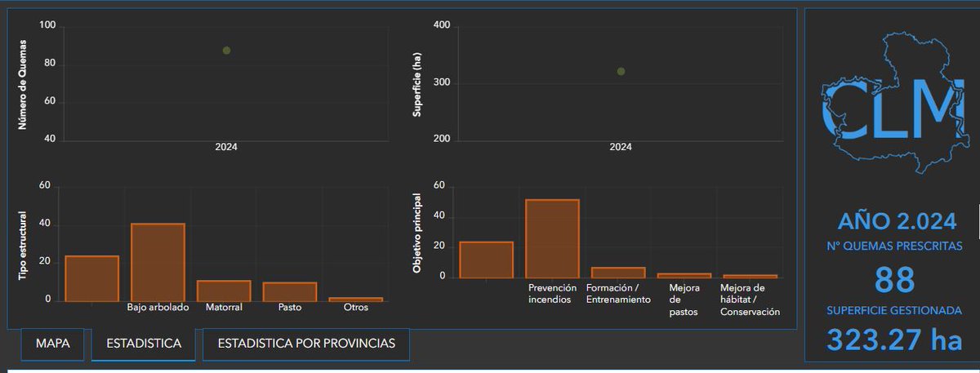The width and height of the screenshot is (980, 373).
Task: Click the 2024 data point in Número de Quemas chart
Action: 226,51
